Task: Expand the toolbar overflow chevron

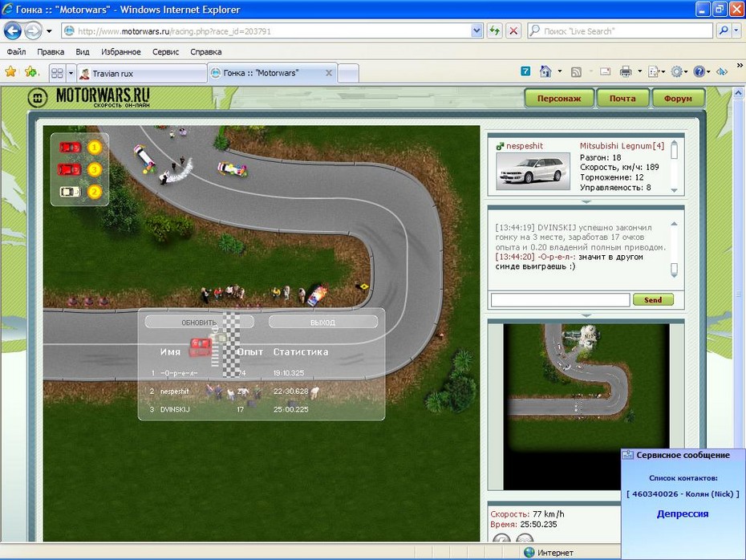Action: (740, 65)
